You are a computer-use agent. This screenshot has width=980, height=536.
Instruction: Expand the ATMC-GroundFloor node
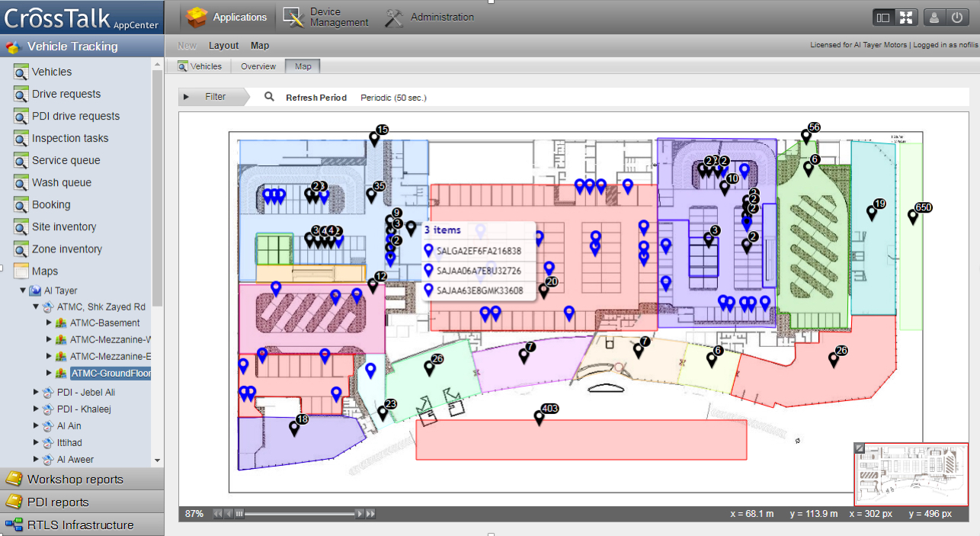(49, 374)
